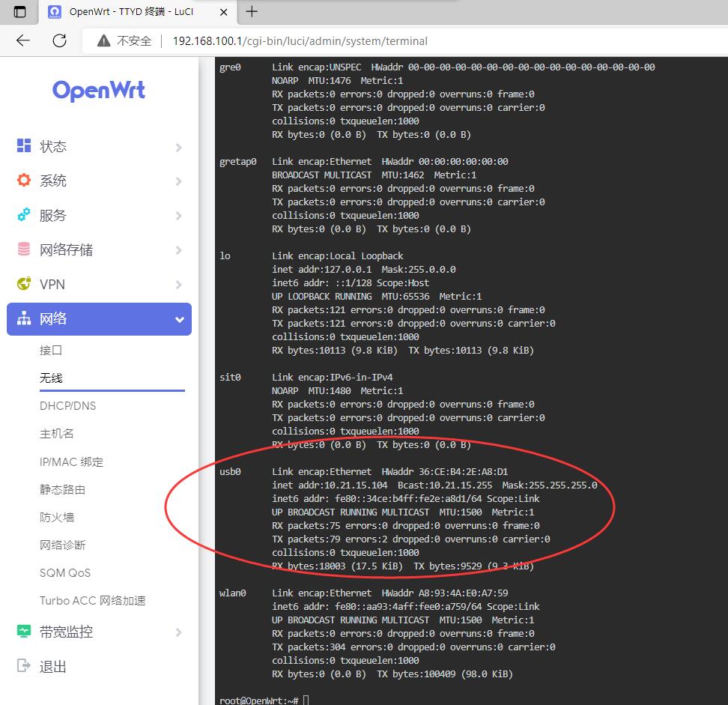The width and height of the screenshot is (728, 705).
Task: Click the 退出 logout icon
Action: pyautogui.click(x=24, y=666)
